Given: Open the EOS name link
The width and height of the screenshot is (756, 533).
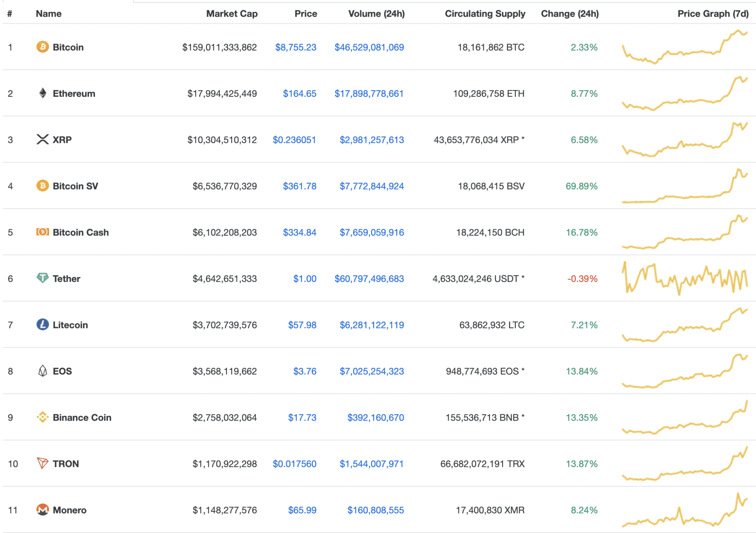Looking at the screenshot, I should 62,371.
